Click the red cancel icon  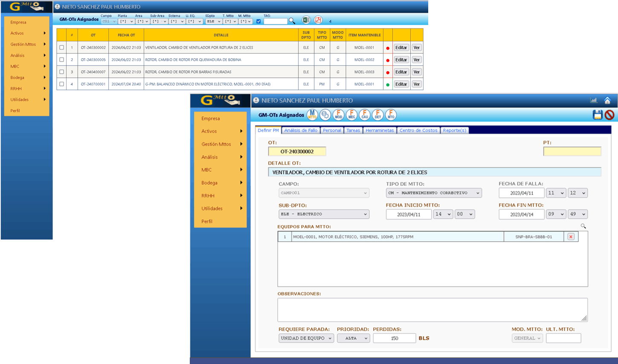(x=609, y=115)
